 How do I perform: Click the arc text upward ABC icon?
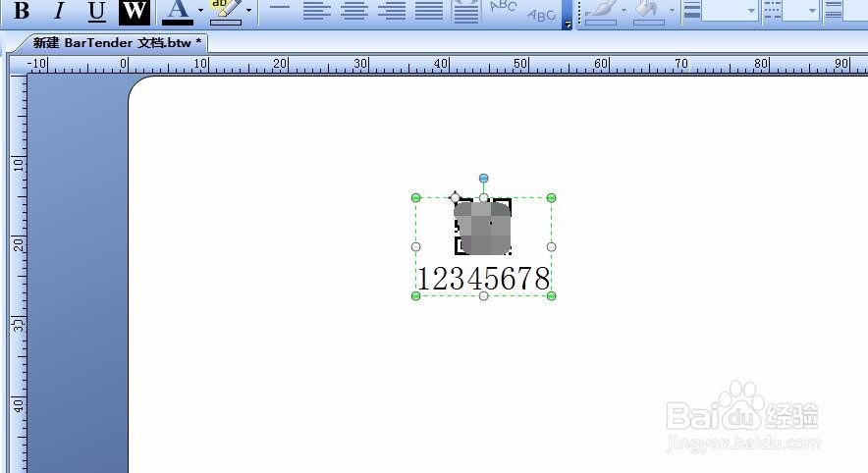503,7
